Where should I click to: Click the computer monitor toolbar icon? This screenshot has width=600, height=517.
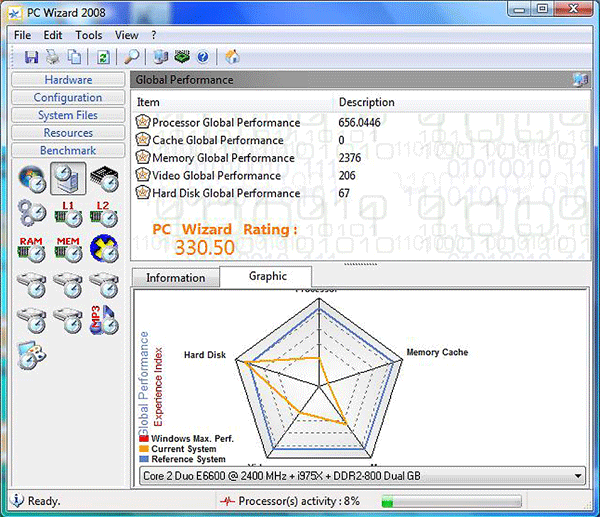coord(160,57)
